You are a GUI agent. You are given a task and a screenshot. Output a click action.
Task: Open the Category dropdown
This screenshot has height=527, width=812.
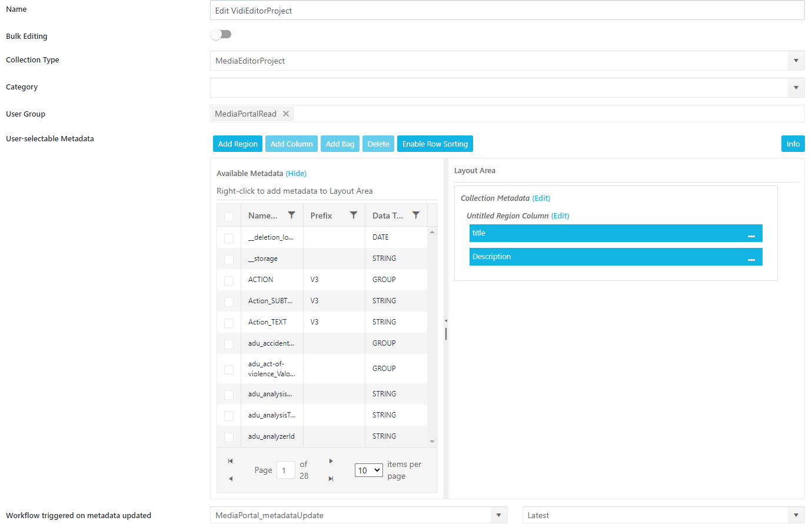tap(796, 87)
